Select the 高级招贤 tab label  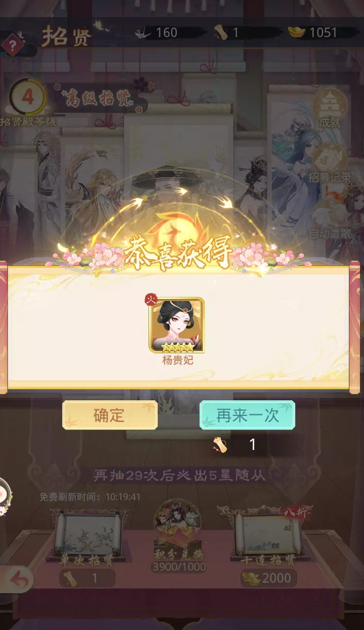(96, 98)
